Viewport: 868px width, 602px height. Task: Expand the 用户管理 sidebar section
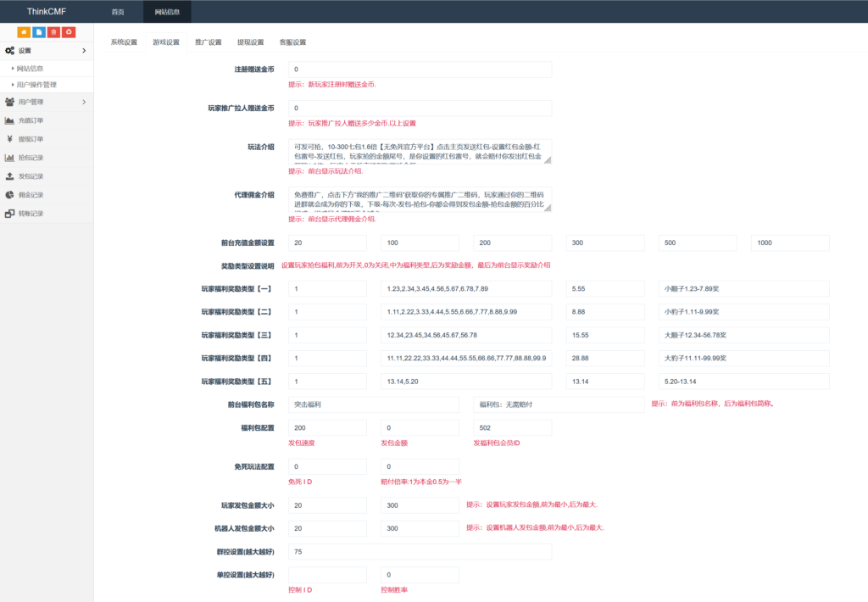pos(47,102)
